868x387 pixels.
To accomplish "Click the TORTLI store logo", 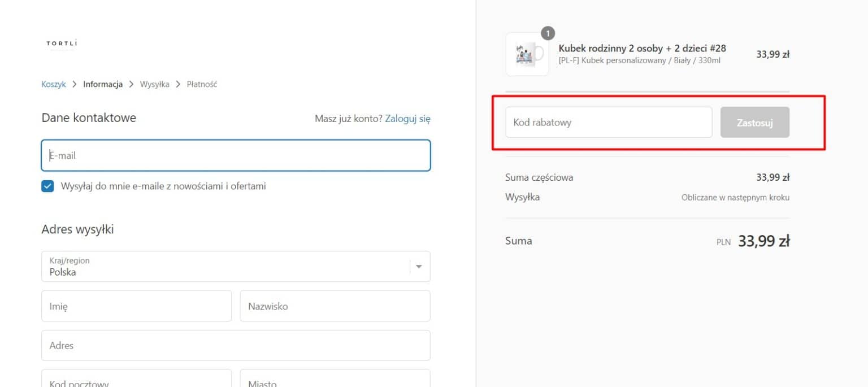I will tap(62, 44).
